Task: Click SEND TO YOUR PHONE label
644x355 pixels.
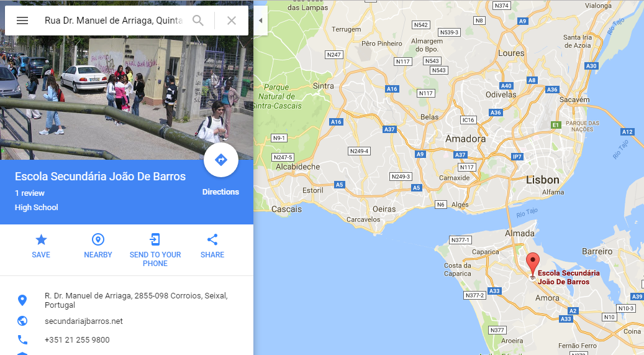Action: [155, 259]
